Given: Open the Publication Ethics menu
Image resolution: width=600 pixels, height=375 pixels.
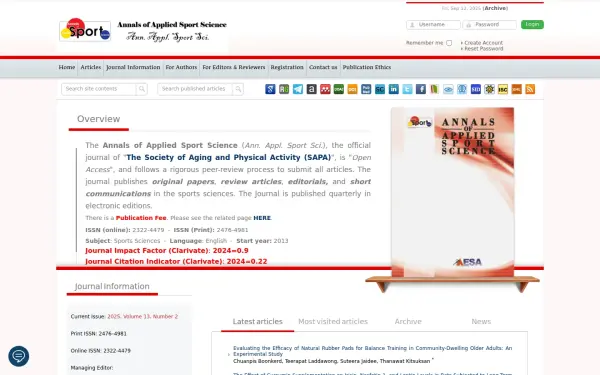Looking at the screenshot, I should [x=367, y=67].
